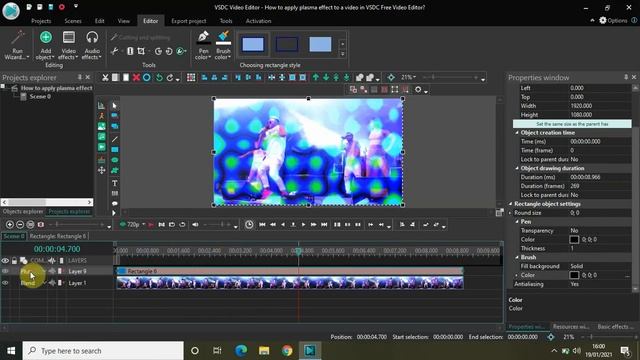Click the green move-down order arrow
This screenshot has width=640, height=360.
coord(326,78)
